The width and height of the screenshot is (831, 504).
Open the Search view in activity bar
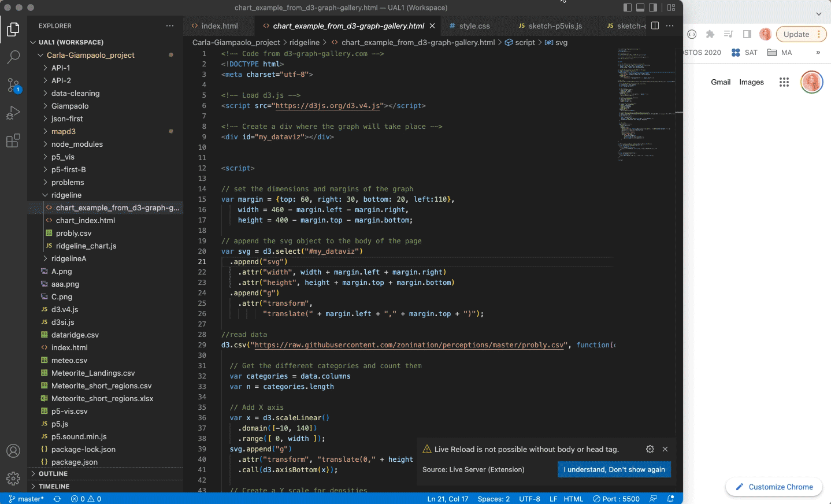13,57
